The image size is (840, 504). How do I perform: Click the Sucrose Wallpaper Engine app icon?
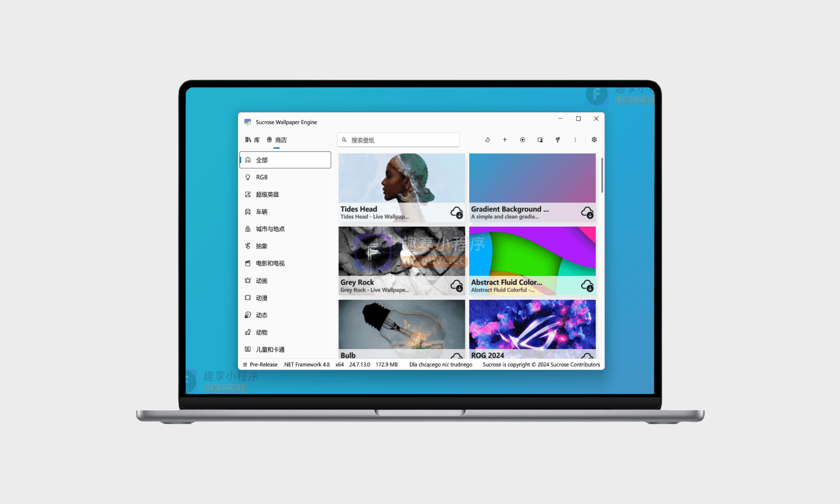[x=248, y=121]
